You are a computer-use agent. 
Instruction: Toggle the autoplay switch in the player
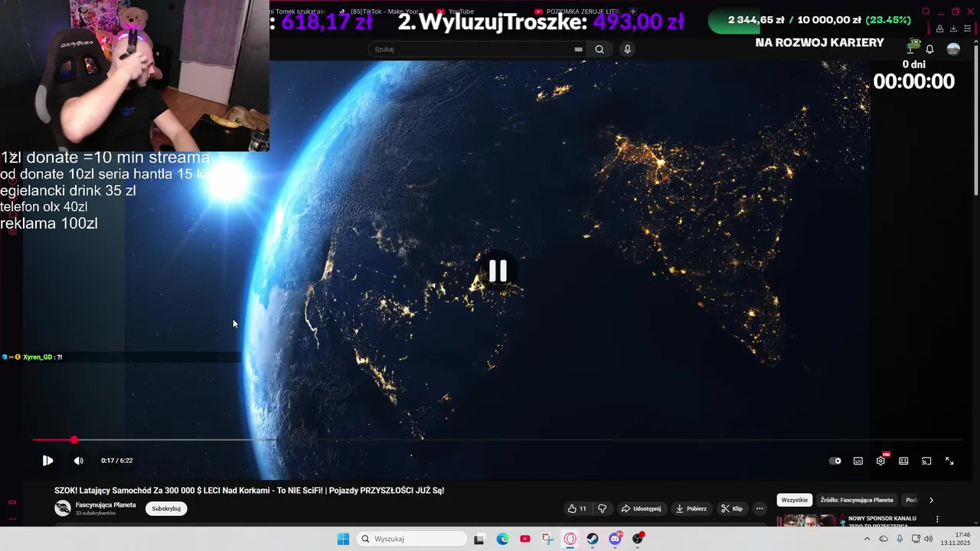click(x=835, y=461)
